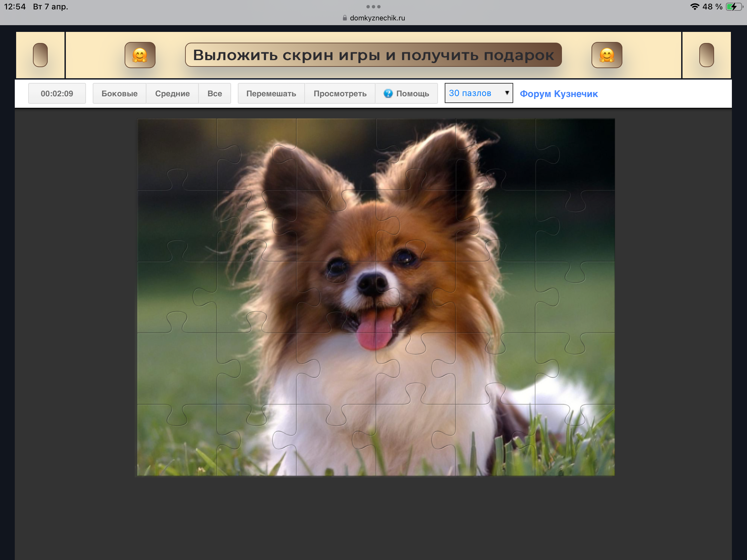Click the dropdown arrow of piece count selector
Screen dimensions: 747x560
pos(507,93)
